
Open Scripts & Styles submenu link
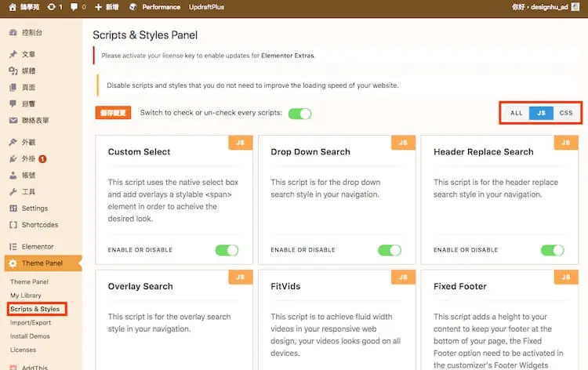[34, 309]
